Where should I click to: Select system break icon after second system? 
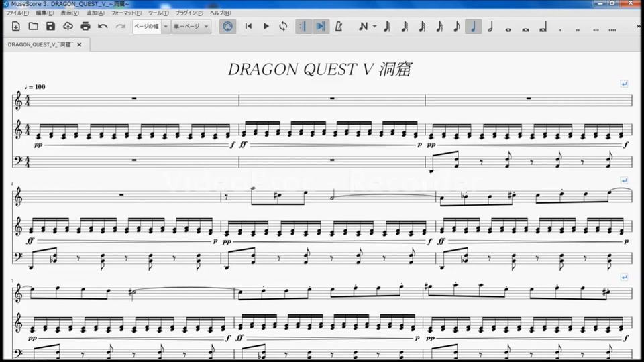click(x=624, y=180)
